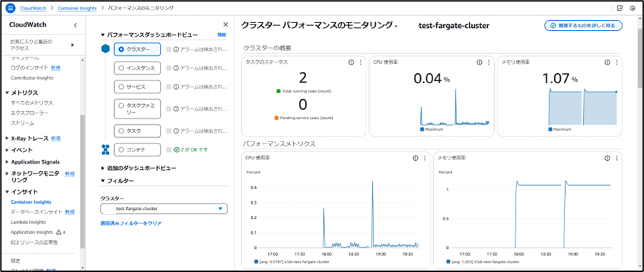Select the タスクファミリー radio option
The image size is (644, 272).
(x=120, y=105)
